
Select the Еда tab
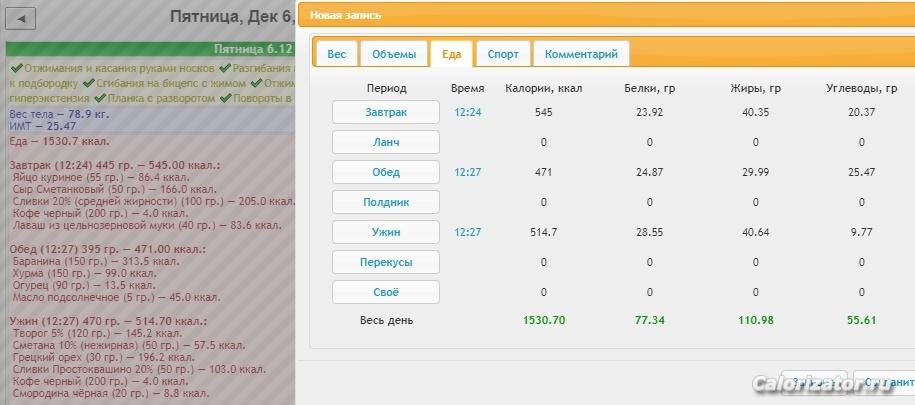point(451,54)
